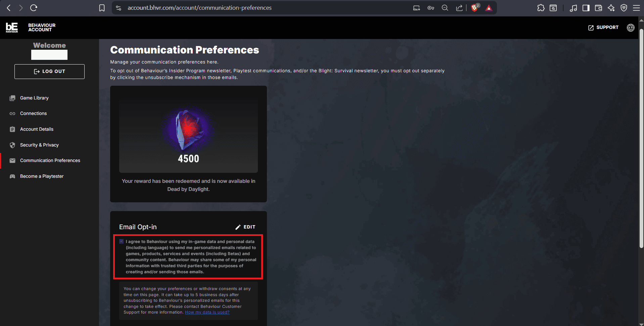Open the language globe selector

coord(631,28)
